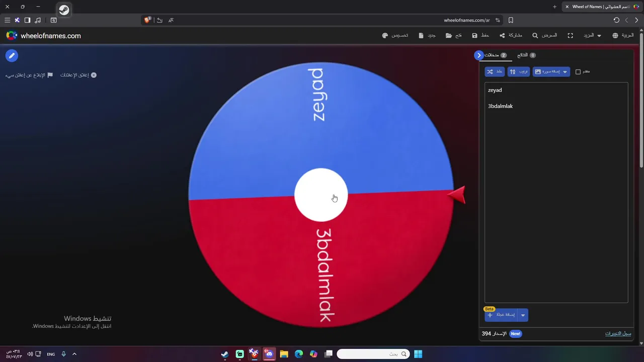Viewport: 644px width, 362px height.
Task: Select the zeyad entry text
Action: [495, 90]
